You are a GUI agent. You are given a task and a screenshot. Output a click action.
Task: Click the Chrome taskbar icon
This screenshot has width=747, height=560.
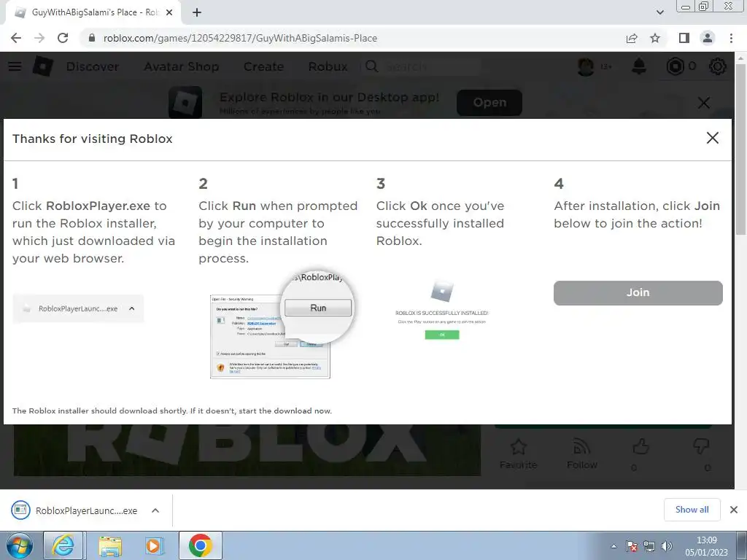click(200, 545)
